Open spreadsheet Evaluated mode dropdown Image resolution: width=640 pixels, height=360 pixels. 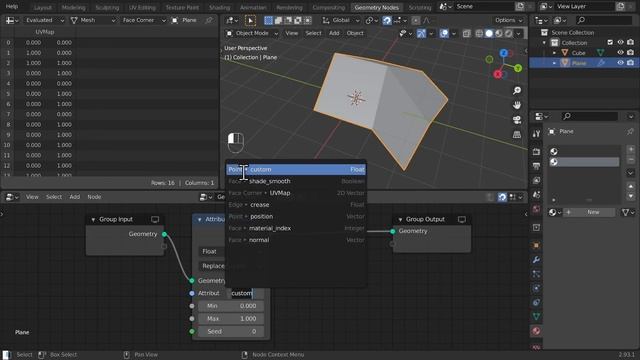coord(44,20)
